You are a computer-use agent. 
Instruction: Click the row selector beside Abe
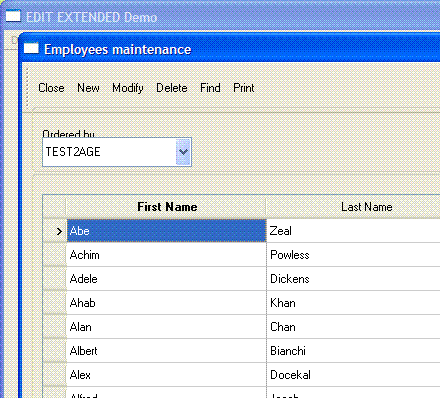pyautogui.click(x=55, y=231)
